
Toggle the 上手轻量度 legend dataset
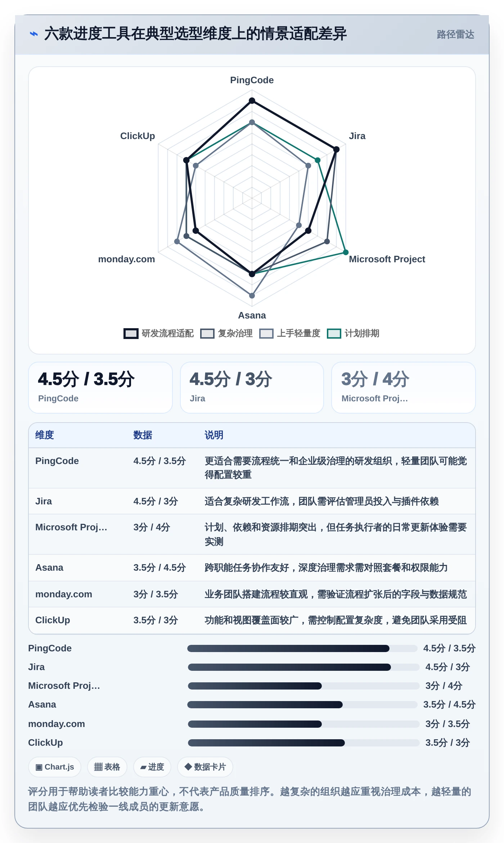tap(290, 334)
